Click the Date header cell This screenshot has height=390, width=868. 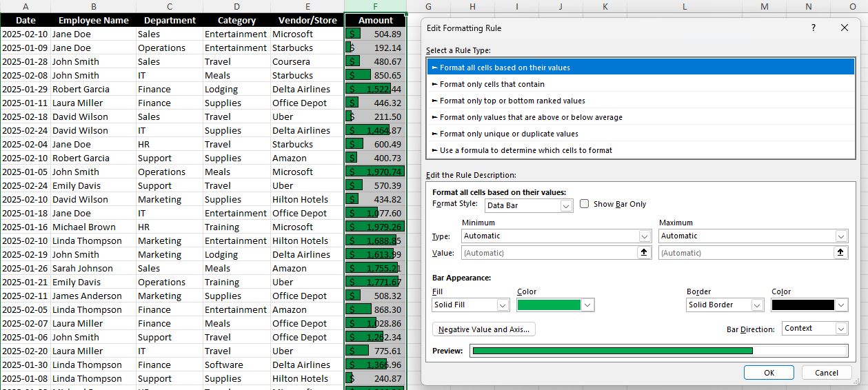point(26,20)
